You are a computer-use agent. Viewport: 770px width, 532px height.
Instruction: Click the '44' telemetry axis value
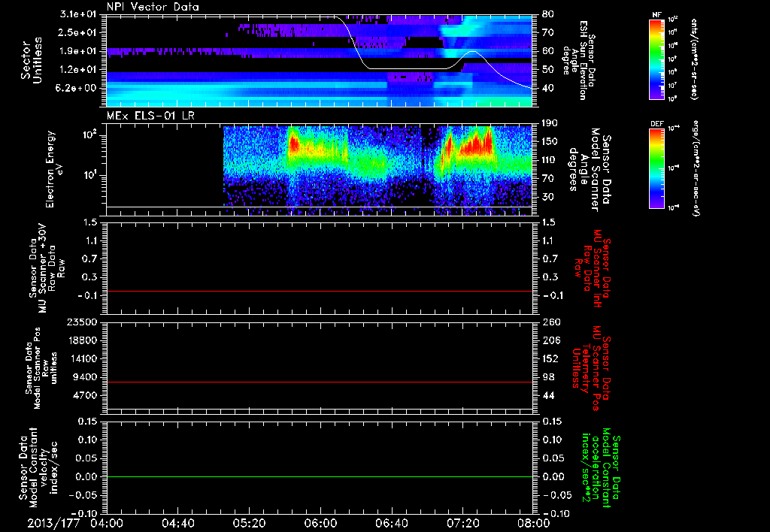(548, 395)
